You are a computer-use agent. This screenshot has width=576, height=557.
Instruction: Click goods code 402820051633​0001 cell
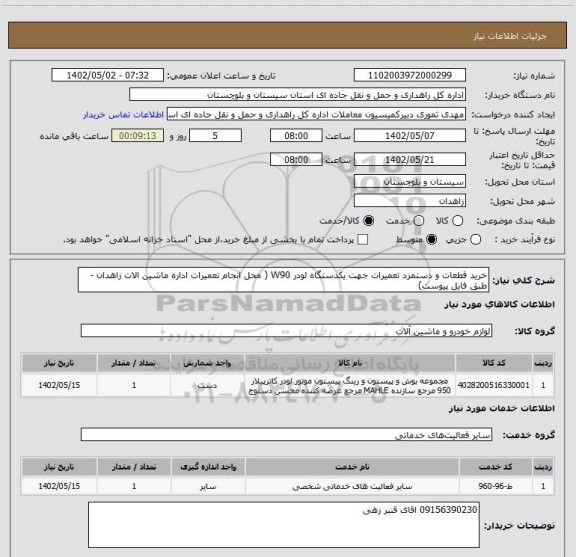494,385
